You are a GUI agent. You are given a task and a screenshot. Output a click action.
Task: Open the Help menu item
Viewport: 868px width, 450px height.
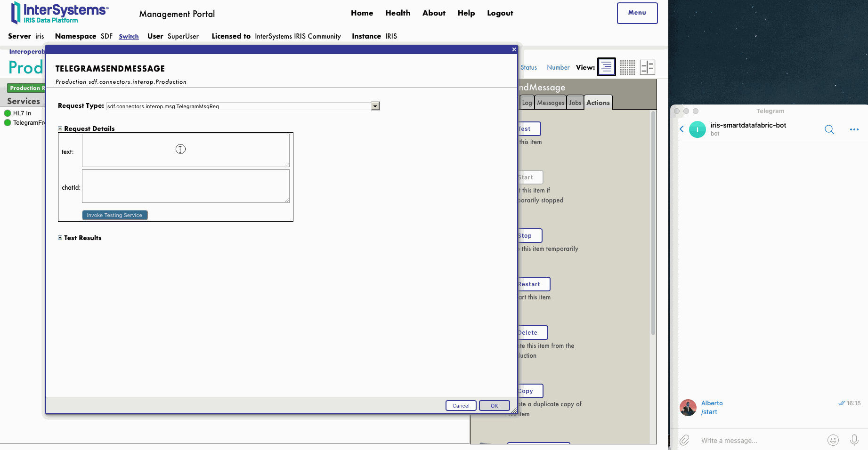[x=466, y=13]
